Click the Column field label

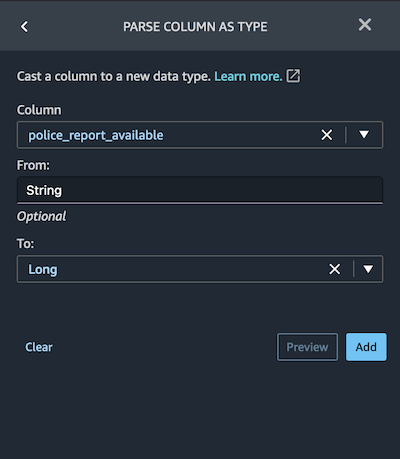[x=39, y=110]
